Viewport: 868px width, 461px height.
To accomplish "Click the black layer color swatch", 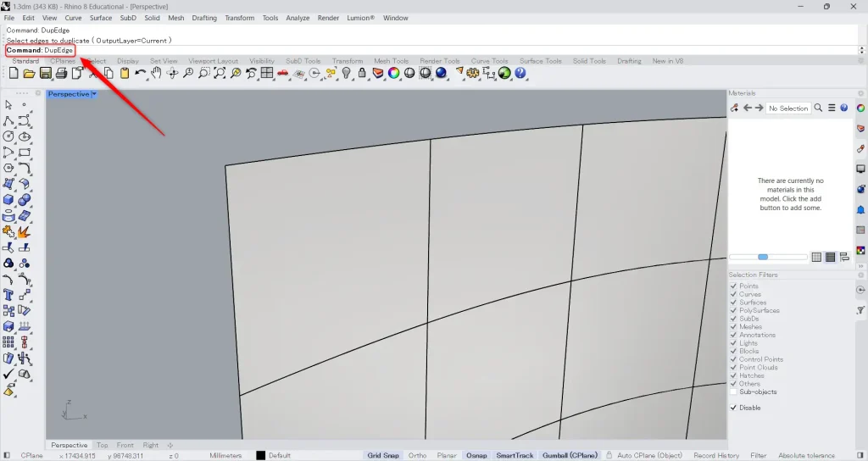I will tap(261, 455).
